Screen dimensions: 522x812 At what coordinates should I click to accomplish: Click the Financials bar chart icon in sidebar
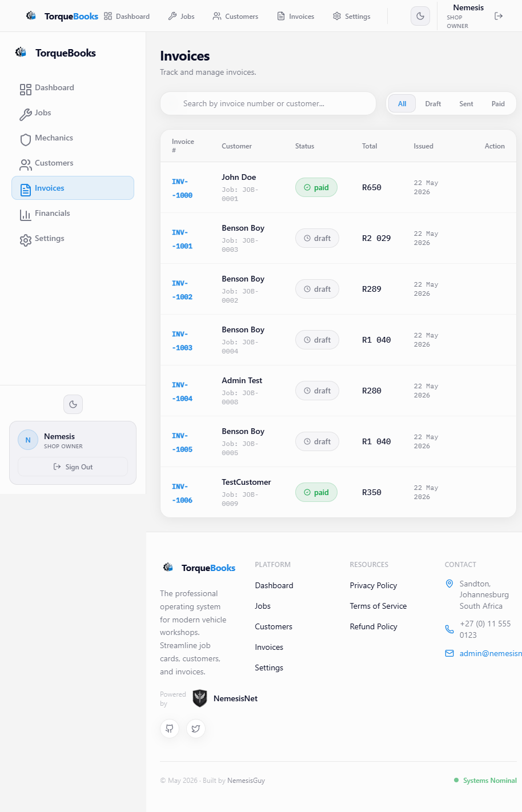[x=25, y=215]
